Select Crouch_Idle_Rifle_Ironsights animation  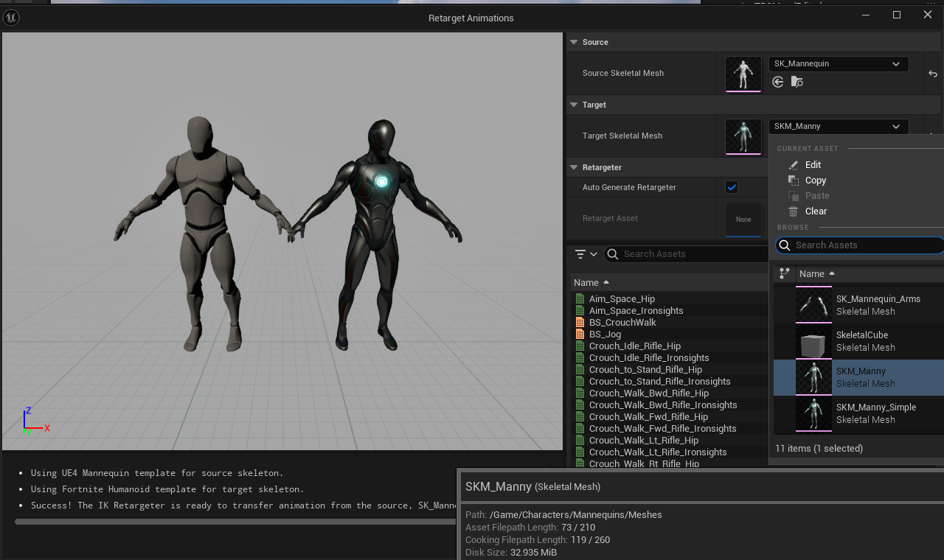coord(649,357)
